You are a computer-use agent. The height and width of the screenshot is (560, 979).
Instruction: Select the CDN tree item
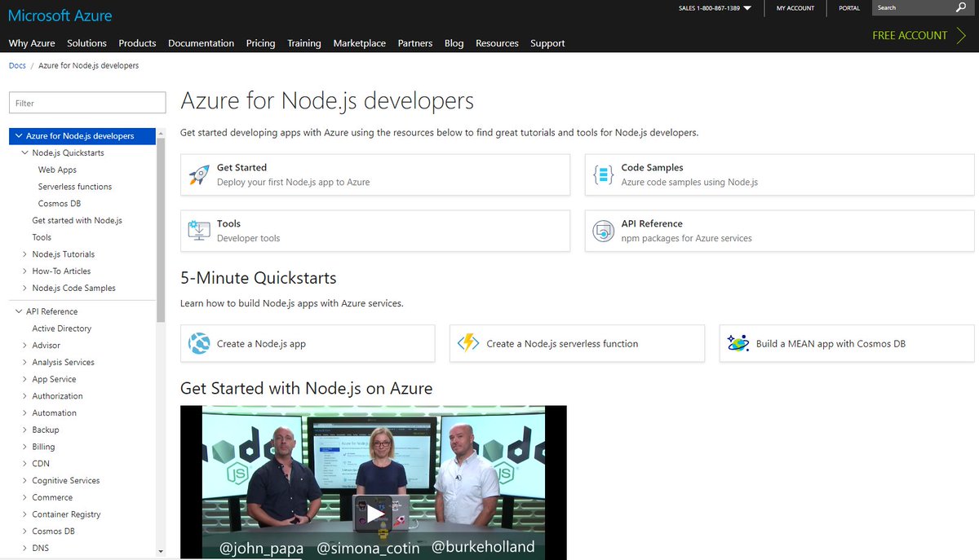point(41,464)
